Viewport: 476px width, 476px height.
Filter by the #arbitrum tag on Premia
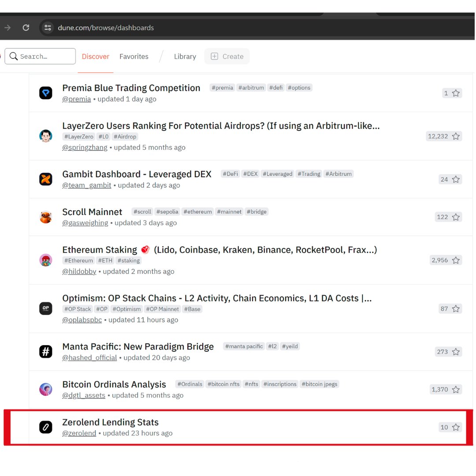[251, 88]
